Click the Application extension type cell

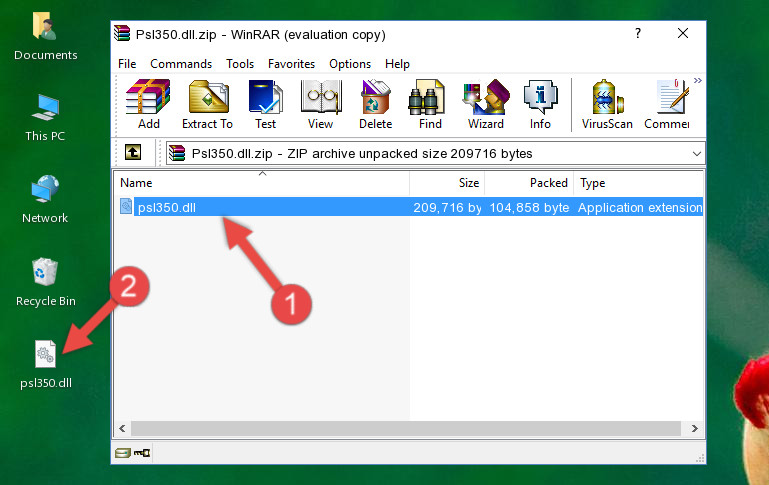pyautogui.click(x=640, y=207)
